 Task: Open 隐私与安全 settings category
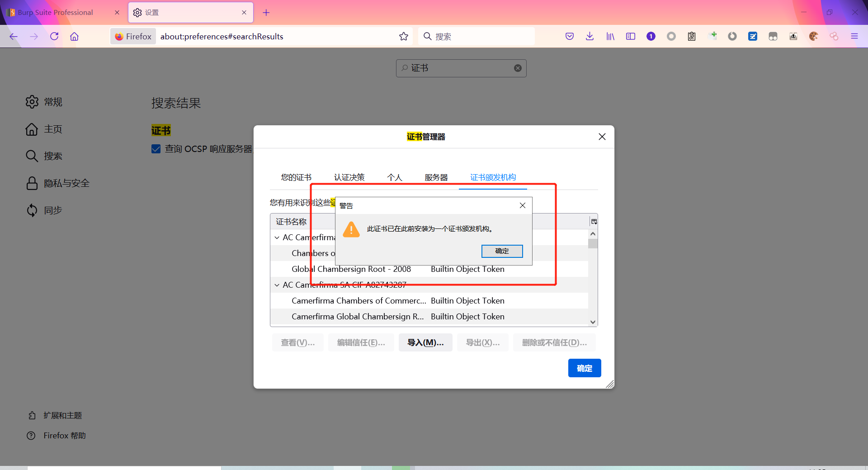click(x=58, y=183)
